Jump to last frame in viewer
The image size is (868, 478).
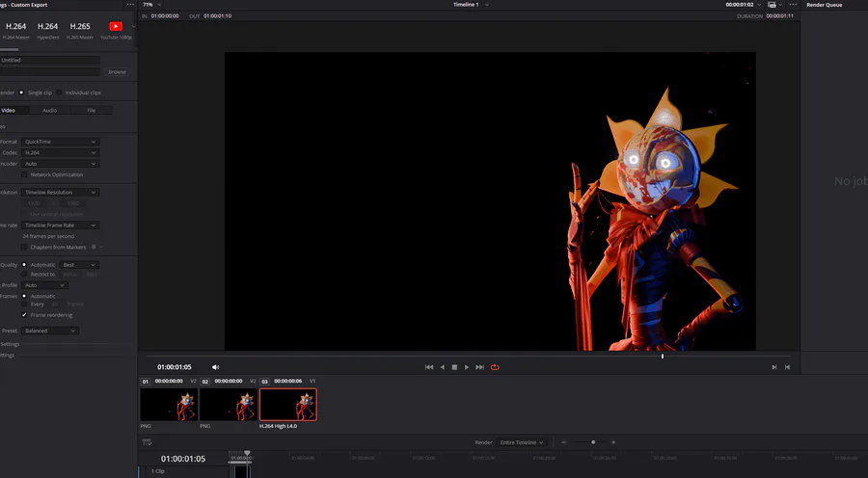click(480, 367)
